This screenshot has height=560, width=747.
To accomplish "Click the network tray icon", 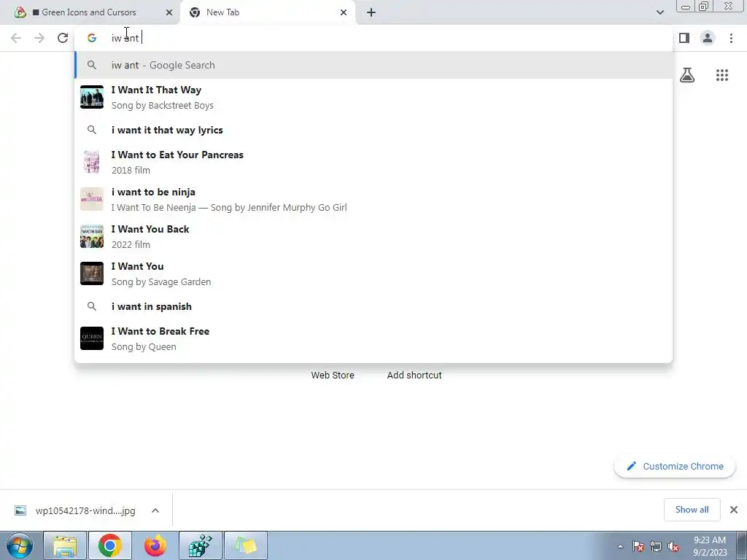I will pyautogui.click(x=656, y=546).
